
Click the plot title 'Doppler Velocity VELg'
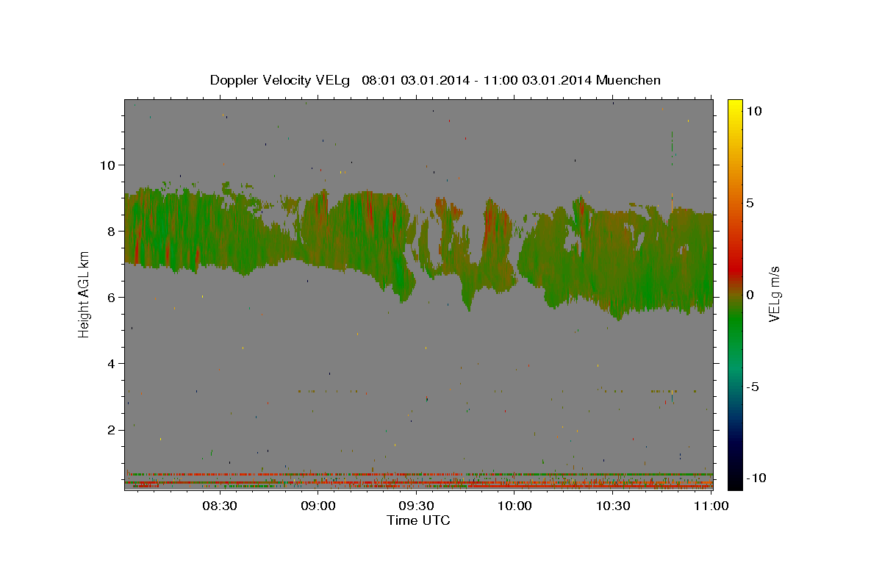coord(281,80)
